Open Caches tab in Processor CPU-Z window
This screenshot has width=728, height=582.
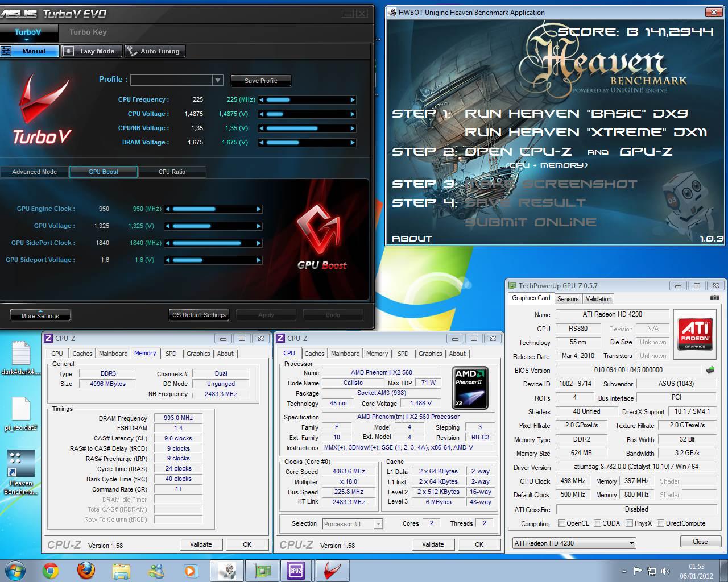point(314,354)
